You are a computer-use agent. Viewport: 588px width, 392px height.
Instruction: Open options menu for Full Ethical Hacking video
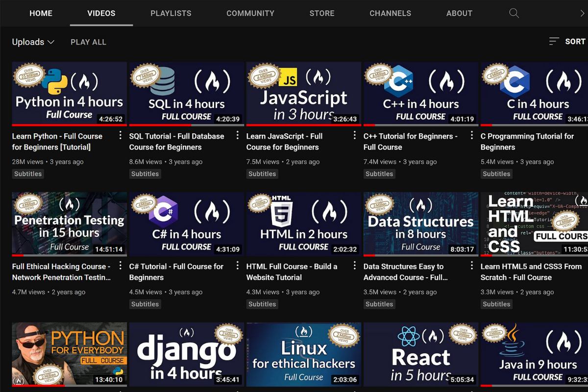[x=121, y=266]
